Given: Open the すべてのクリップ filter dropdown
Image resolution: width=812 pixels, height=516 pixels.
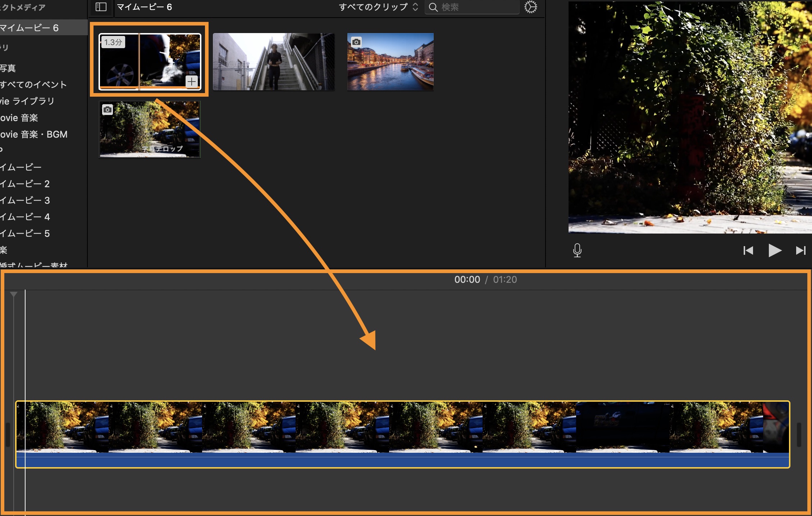Looking at the screenshot, I should (x=379, y=7).
